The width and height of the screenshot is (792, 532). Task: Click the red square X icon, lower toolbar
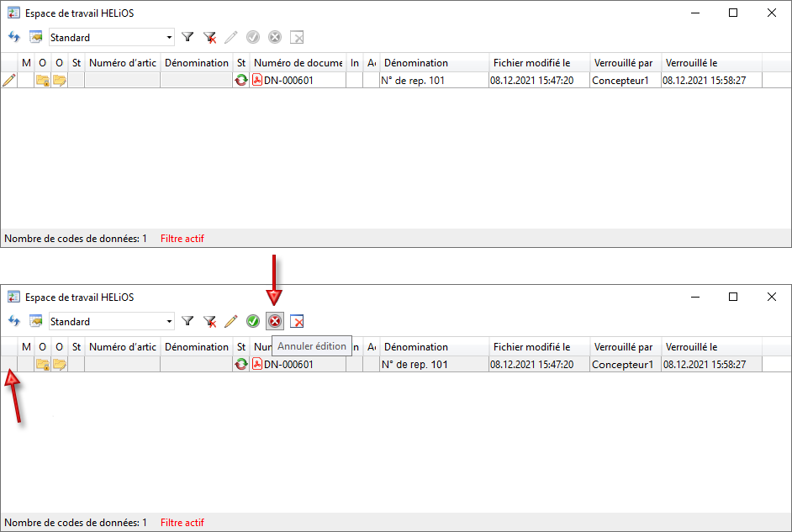click(x=297, y=322)
